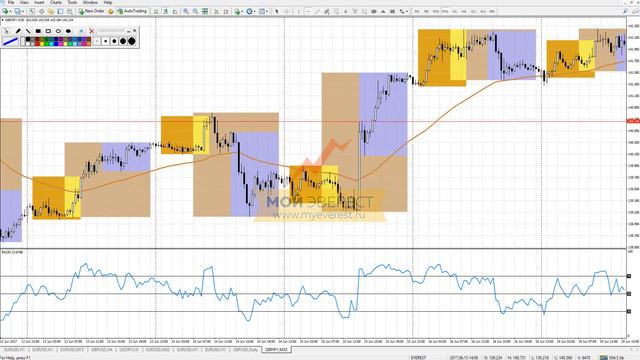Click the blue line color preview box
Viewport: 640px width, 360px height.
[11, 41]
